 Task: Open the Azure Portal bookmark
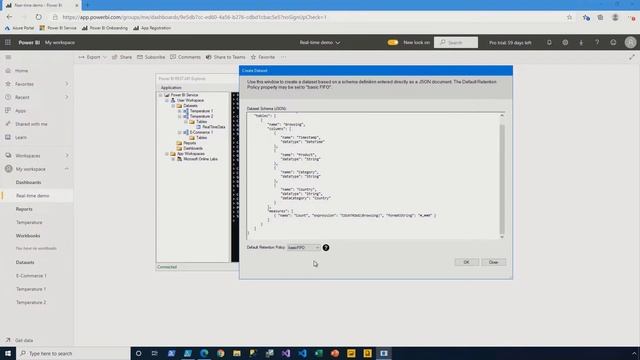pyautogui.click(x=20, y=28)
